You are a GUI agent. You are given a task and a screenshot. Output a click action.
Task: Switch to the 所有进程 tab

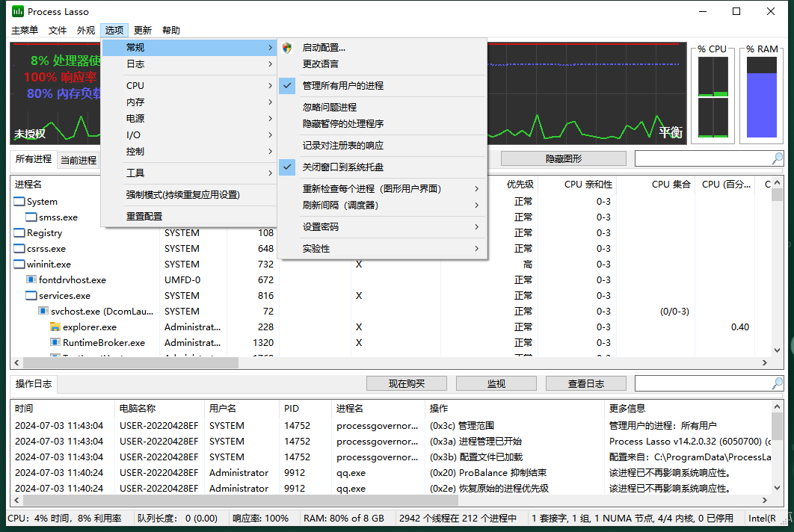click(34, 159)
